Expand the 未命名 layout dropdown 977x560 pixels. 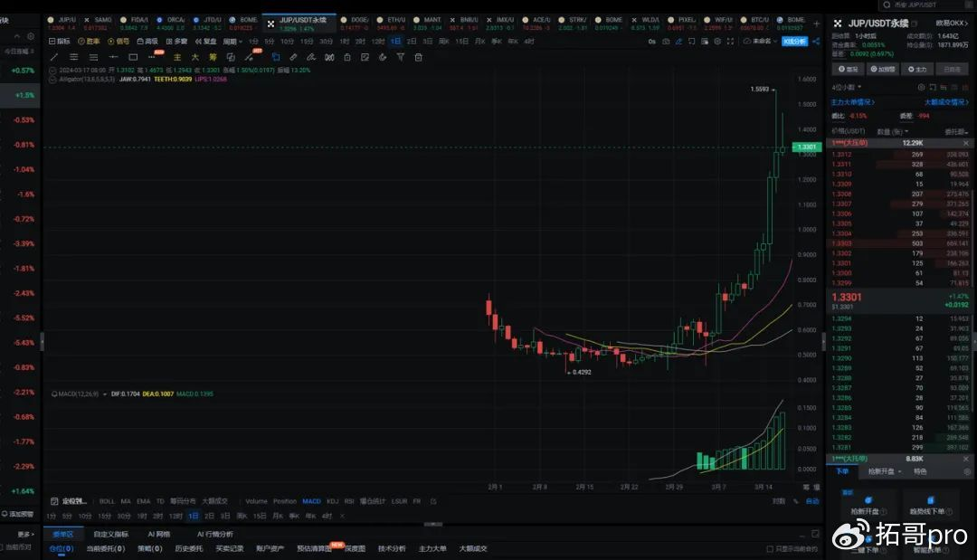pyautogui.click(x=760, y=42)
